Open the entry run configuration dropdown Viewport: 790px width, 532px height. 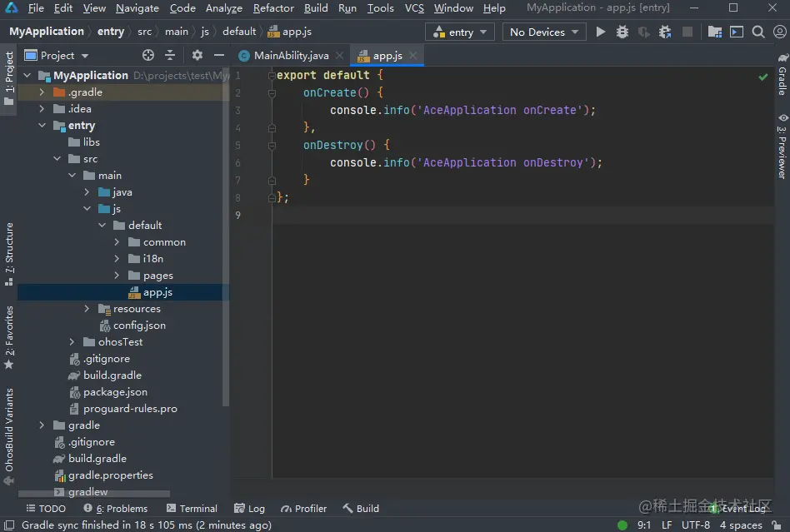[460, 32]
